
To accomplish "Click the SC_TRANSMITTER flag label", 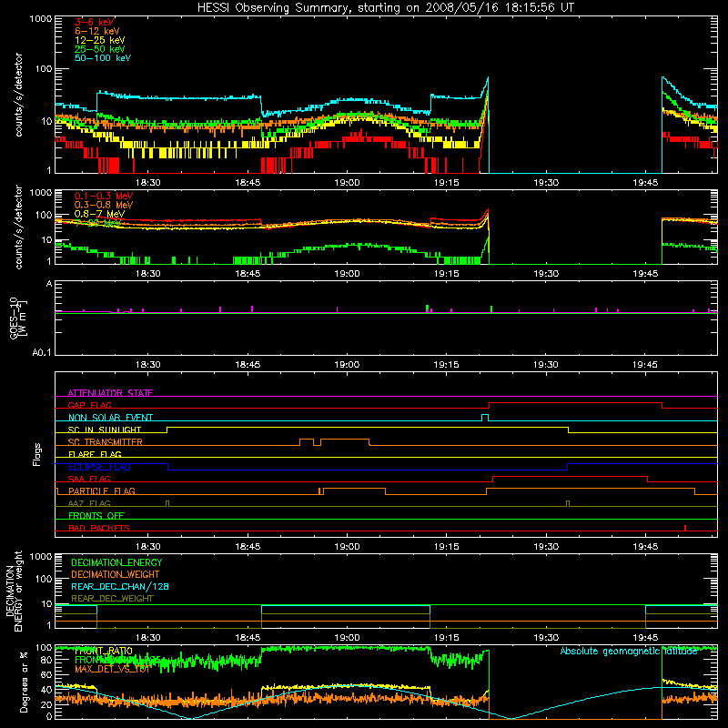I will click(x=106, y=442).
